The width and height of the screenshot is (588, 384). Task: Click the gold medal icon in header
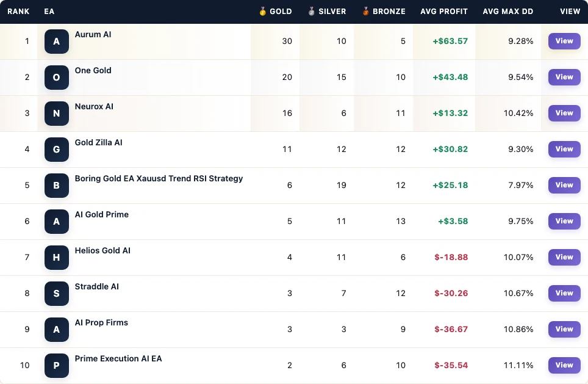point(262,11)
